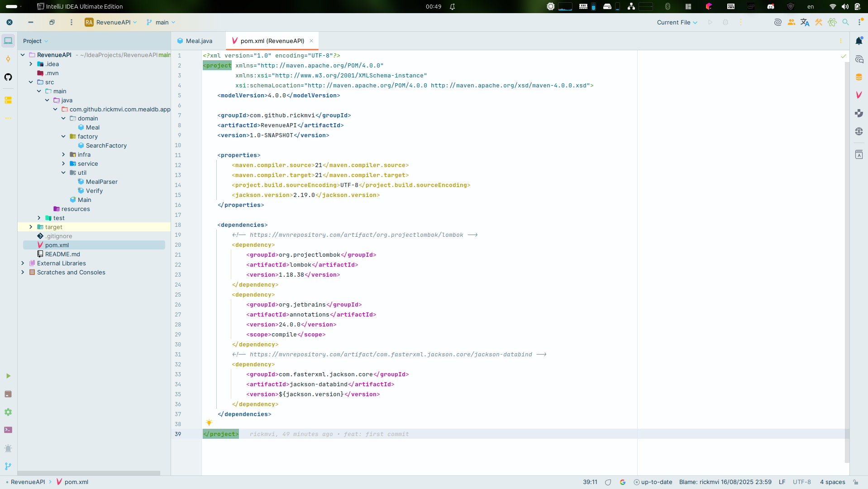Expand Scratches and Consoles node

click(23, 272)
